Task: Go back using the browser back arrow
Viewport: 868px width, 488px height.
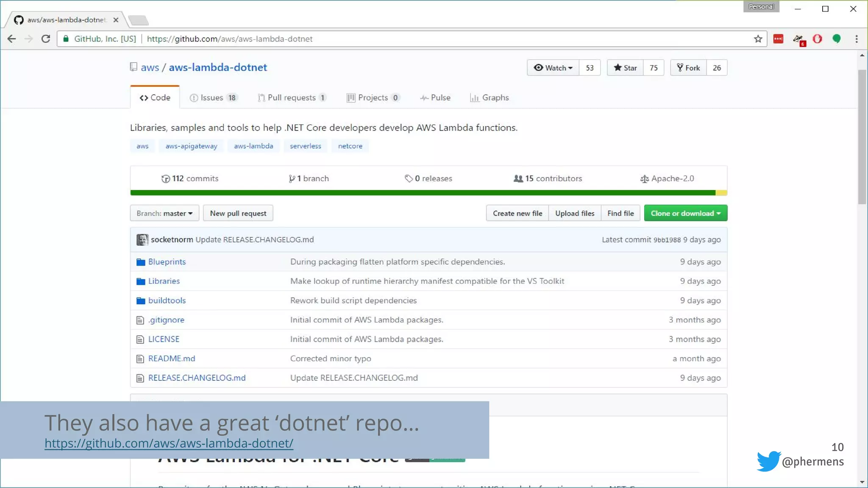Action: [11, 39]
